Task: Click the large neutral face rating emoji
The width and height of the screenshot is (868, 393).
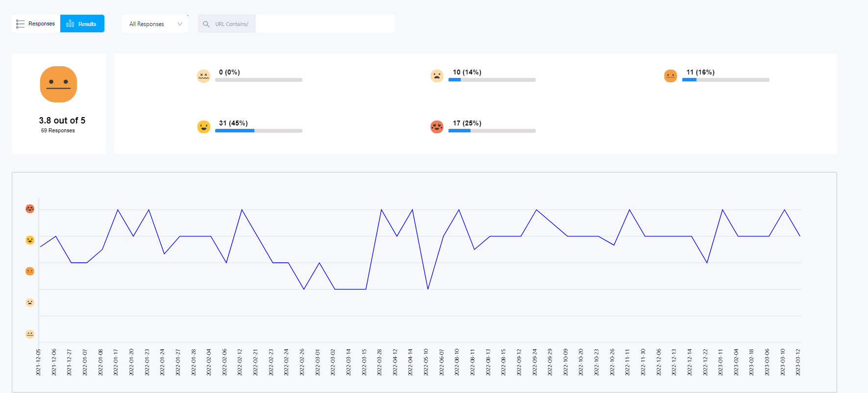Action: pos(58,84)
